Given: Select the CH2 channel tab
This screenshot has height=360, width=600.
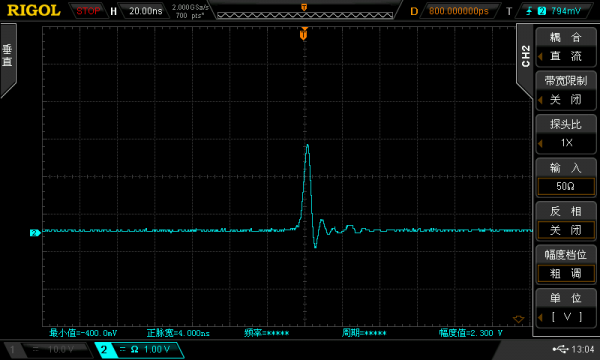Looking at the screenshot, I should pyautogui.click(x=525, y=57).
